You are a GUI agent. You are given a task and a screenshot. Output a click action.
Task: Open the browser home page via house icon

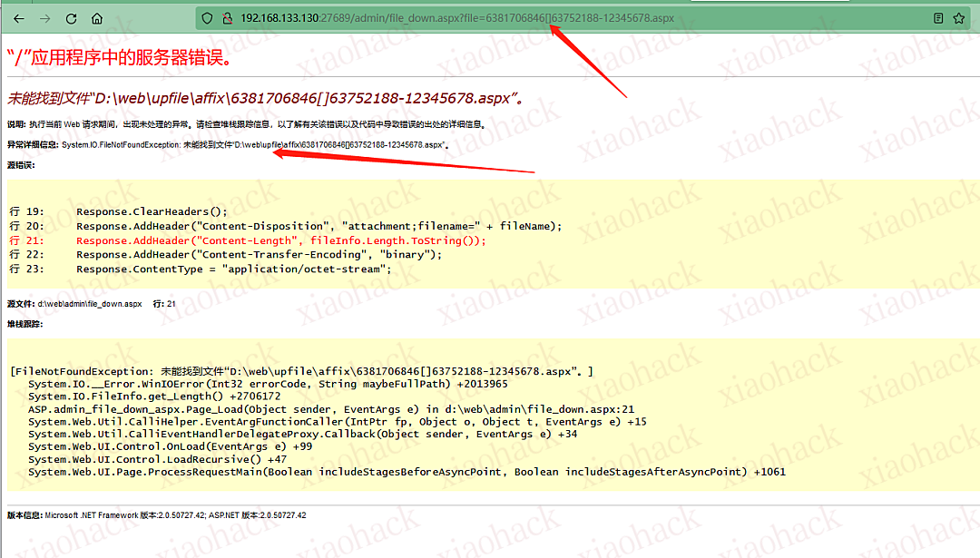click(96, 17)
